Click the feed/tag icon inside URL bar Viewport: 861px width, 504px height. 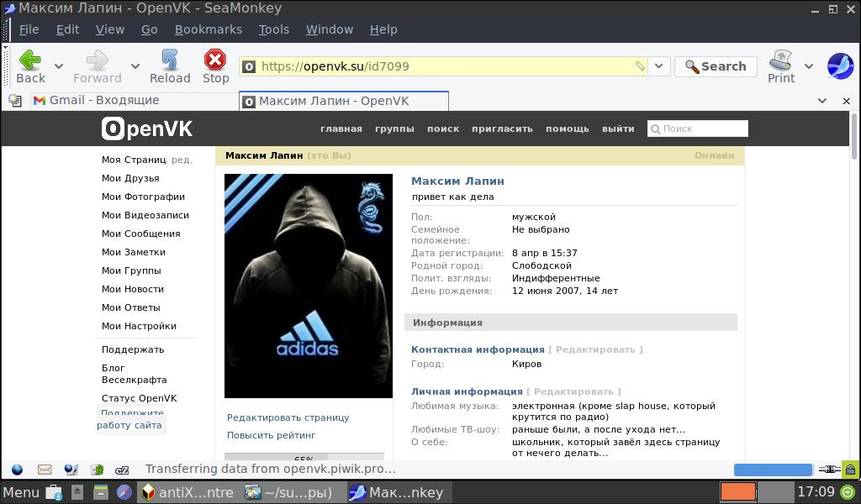tap(640, 66)
